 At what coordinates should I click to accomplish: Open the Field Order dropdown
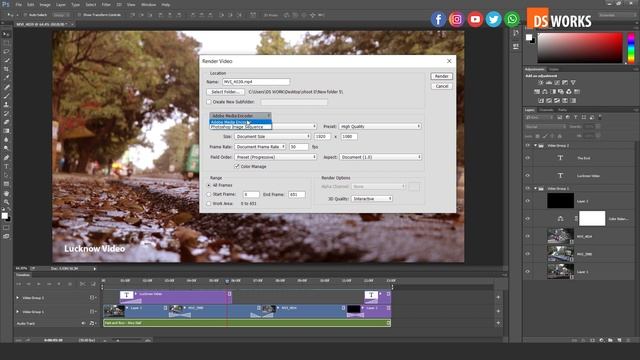pyautogui.click(x=276, y=157)
